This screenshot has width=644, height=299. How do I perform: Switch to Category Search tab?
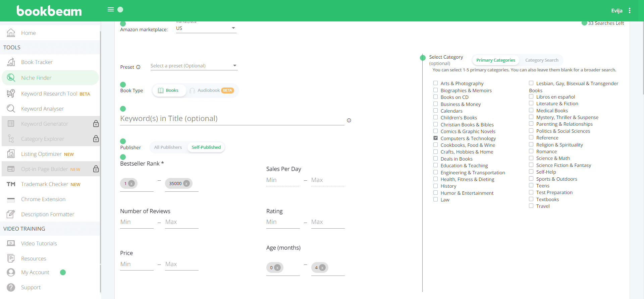pyautogui.click(x=541, y=60)
